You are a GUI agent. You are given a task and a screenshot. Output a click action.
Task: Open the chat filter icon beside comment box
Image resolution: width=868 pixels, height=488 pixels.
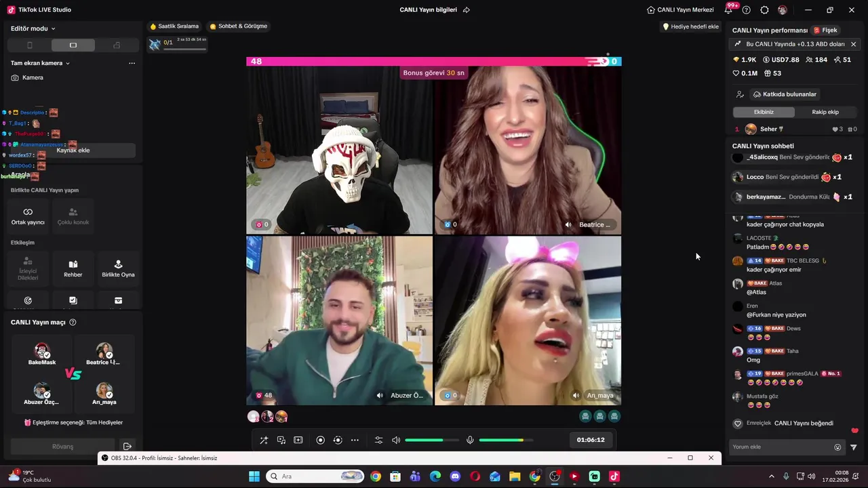854,447
